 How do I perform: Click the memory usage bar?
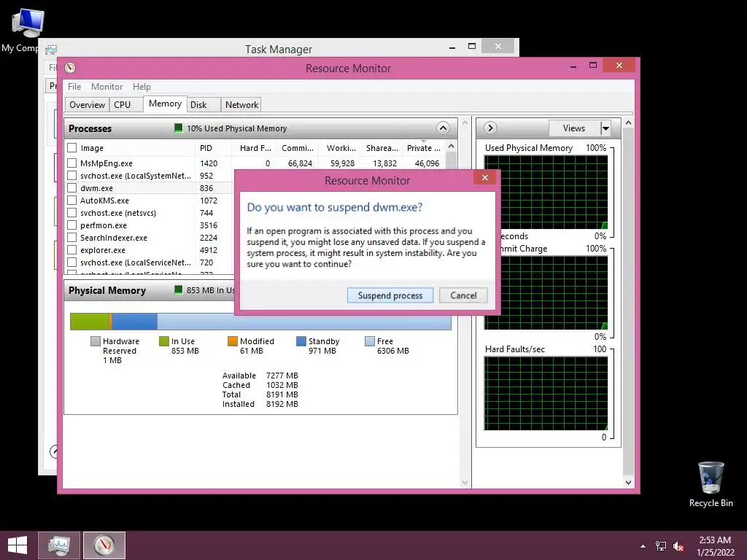coord(260,322)
